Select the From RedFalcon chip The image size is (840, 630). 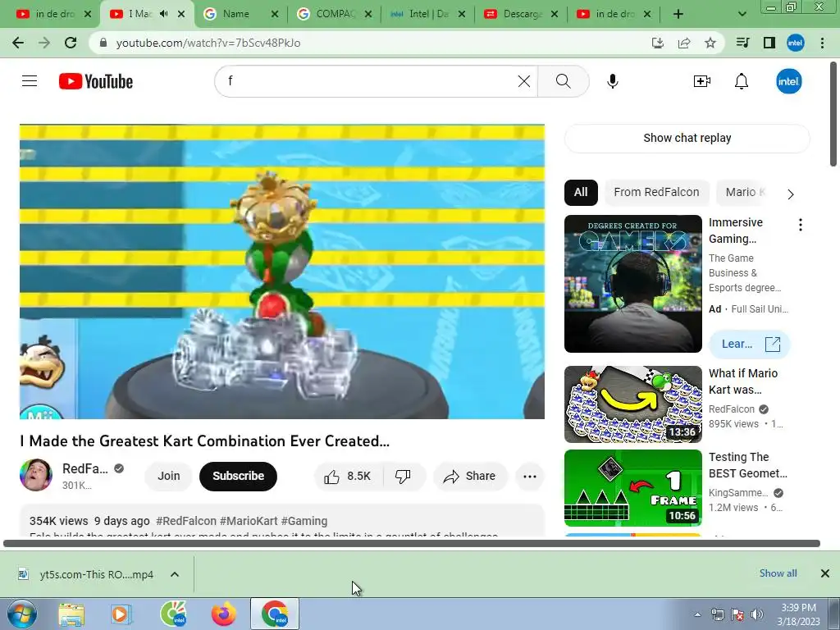tap(656, 192)
